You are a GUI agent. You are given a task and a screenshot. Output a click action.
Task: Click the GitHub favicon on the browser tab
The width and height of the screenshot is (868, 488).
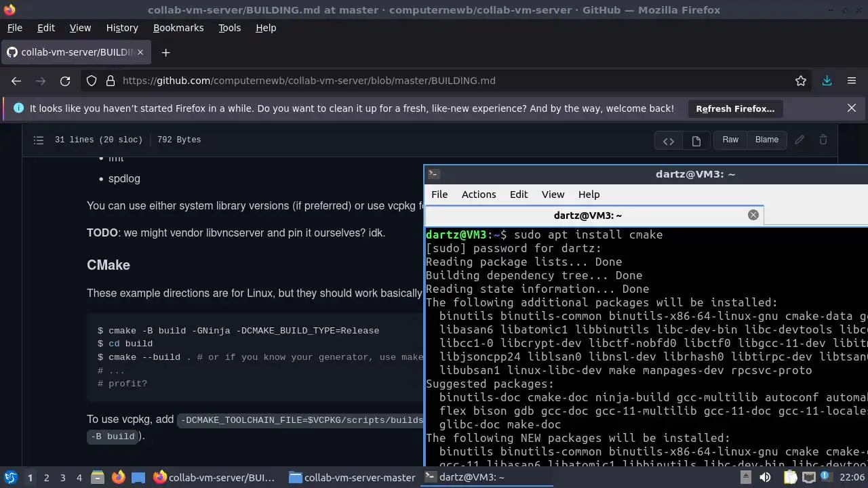point(12,52)
